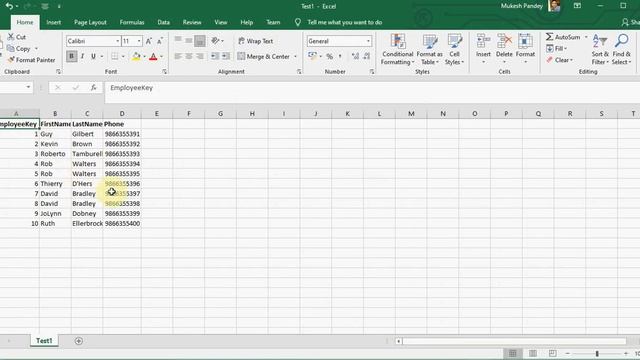This screenshot has height=360, width=640.
Task: Click the Insert Function fx icon
Action: pyautogui.click(x=93, y=87)
